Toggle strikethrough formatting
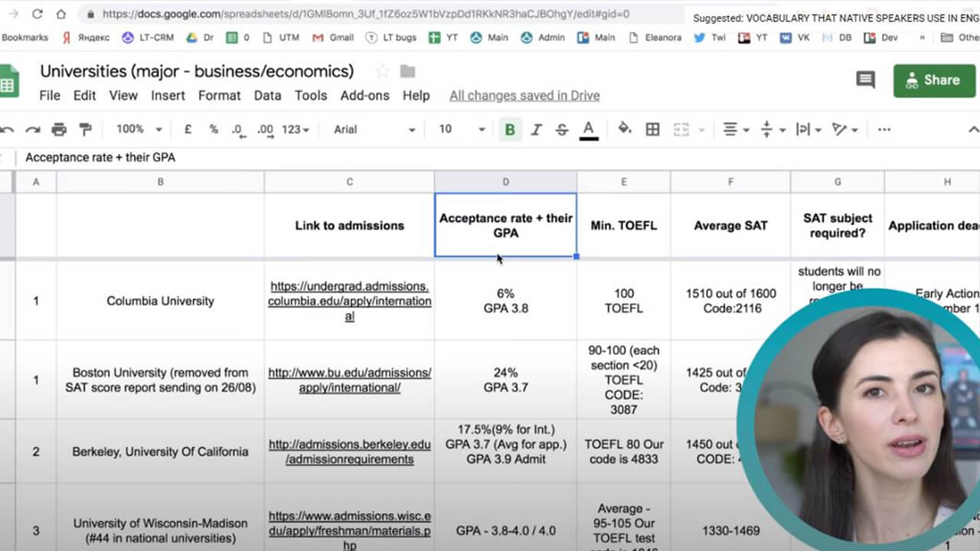The width and height of the screenshot is (980, 551). tap(562, 129)
